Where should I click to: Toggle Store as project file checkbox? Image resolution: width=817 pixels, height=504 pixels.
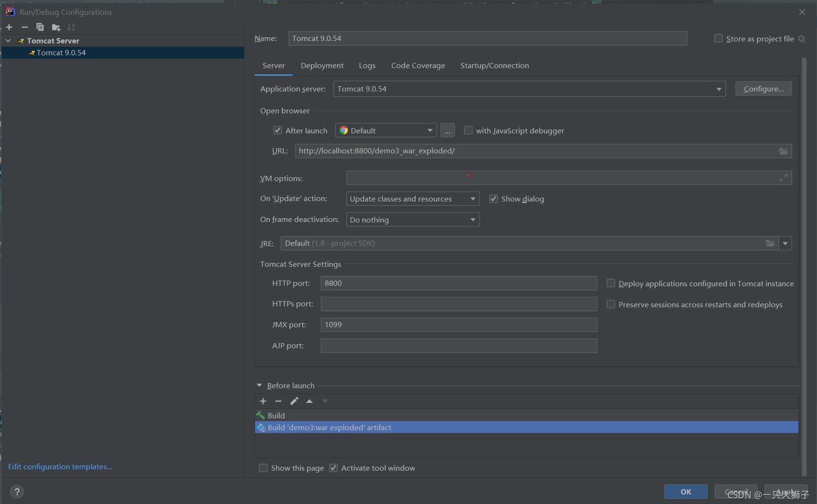718,38
